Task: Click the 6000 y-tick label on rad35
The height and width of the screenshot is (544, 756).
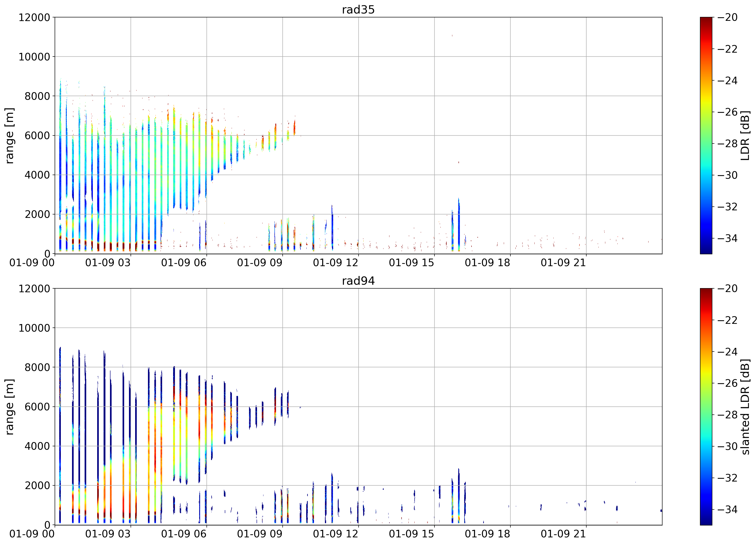Action: coord(37,135)
